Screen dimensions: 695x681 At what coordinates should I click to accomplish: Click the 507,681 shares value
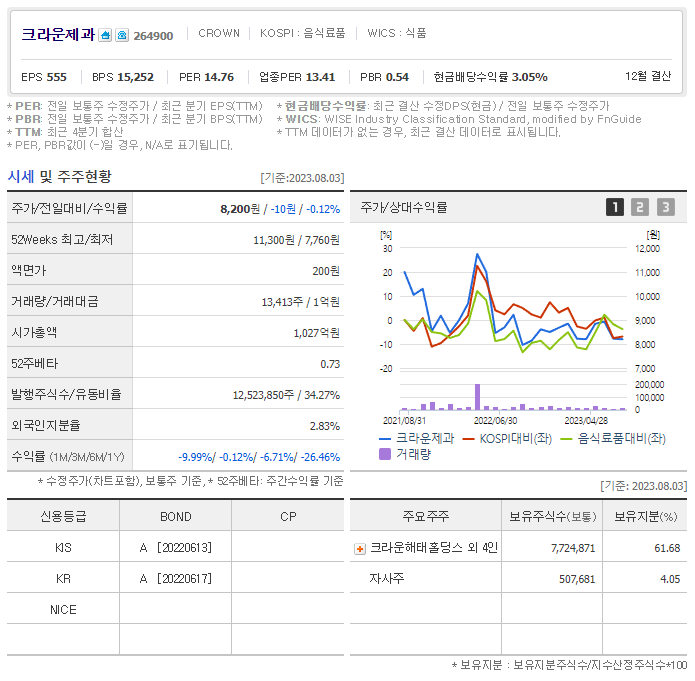[x=577, y=579]
